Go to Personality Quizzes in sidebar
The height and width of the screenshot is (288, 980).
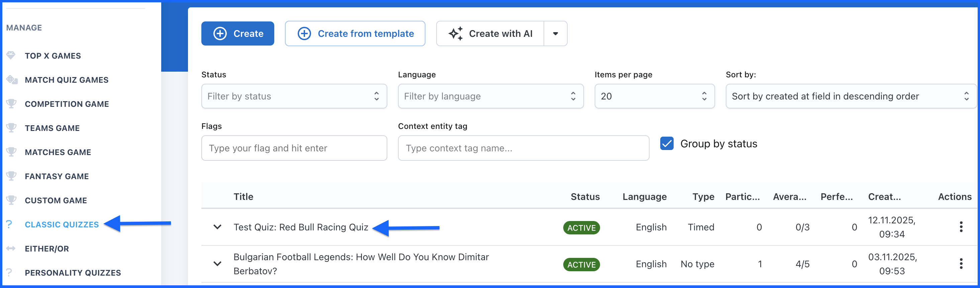[73, 273]
